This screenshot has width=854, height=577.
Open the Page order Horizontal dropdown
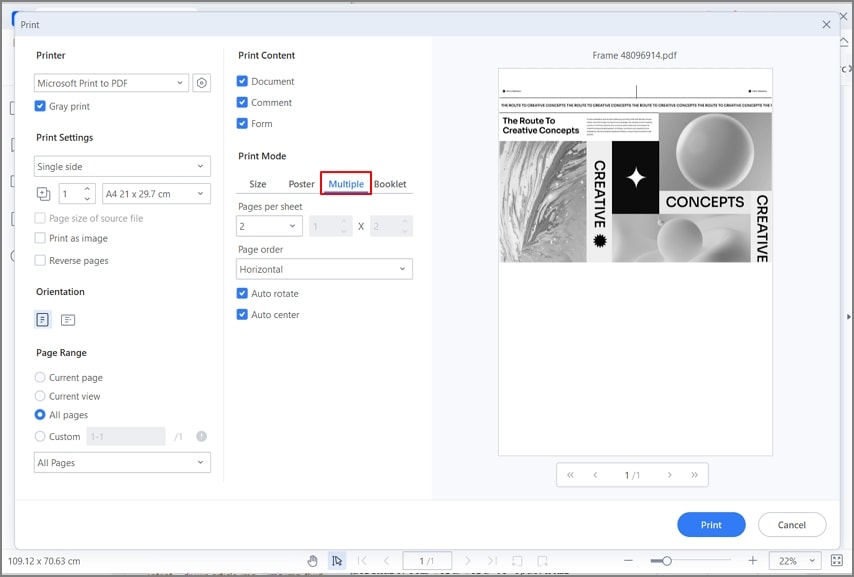324,269
